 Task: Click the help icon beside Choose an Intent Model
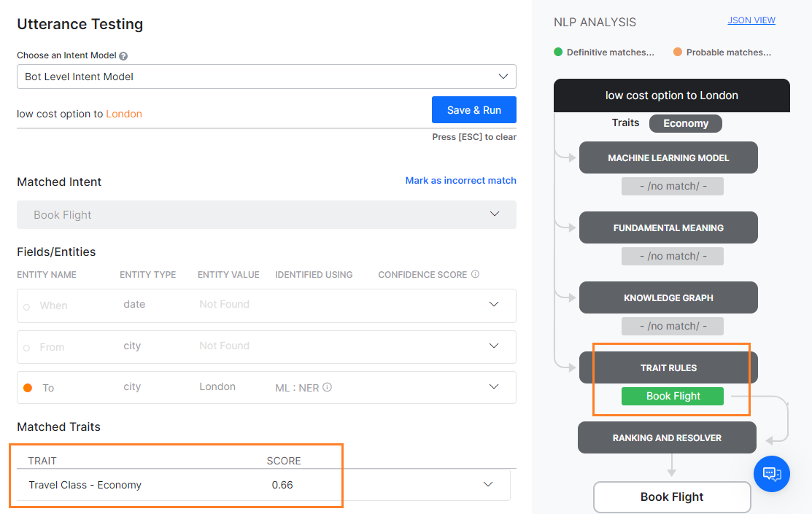coord(123,56)
